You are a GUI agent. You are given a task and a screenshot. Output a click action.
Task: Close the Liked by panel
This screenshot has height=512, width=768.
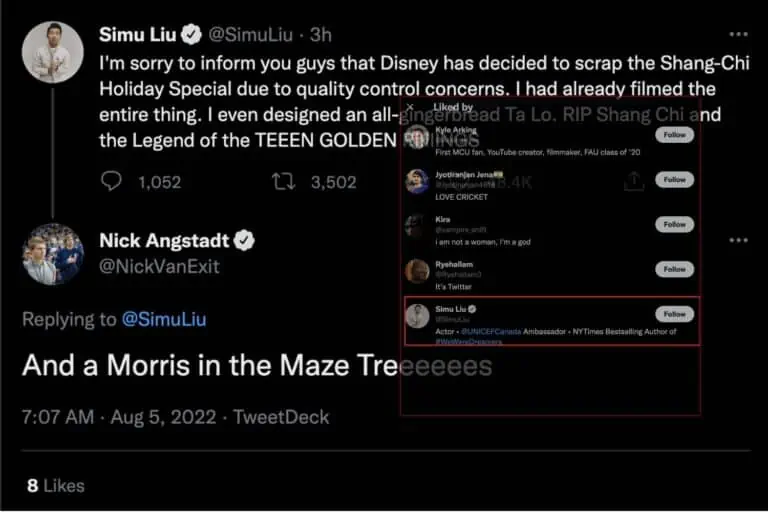(409, 106)
